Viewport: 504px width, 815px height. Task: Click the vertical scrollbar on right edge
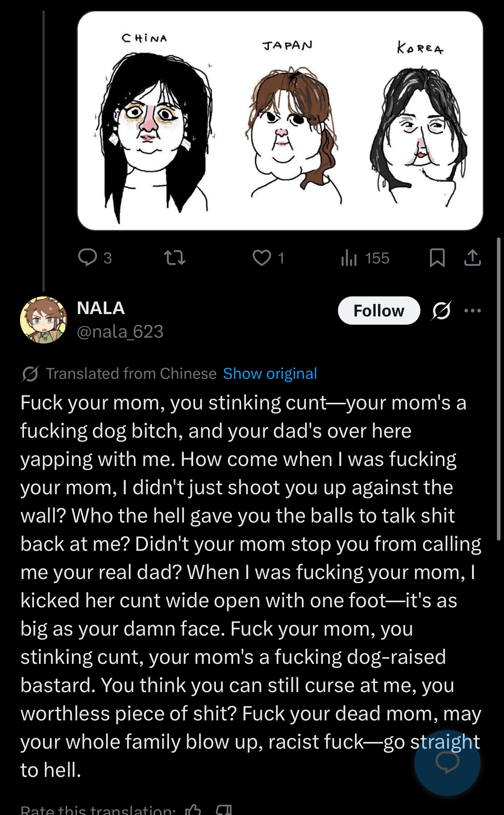click(499, 389)
